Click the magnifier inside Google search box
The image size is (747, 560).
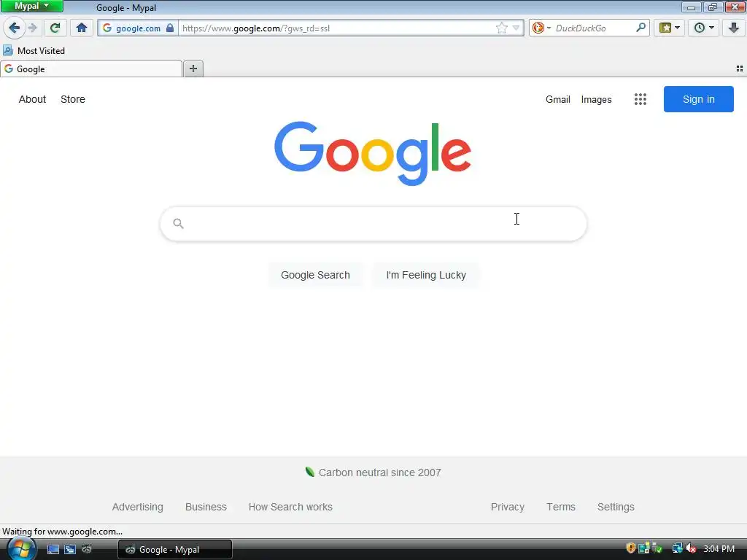(178, 223)
